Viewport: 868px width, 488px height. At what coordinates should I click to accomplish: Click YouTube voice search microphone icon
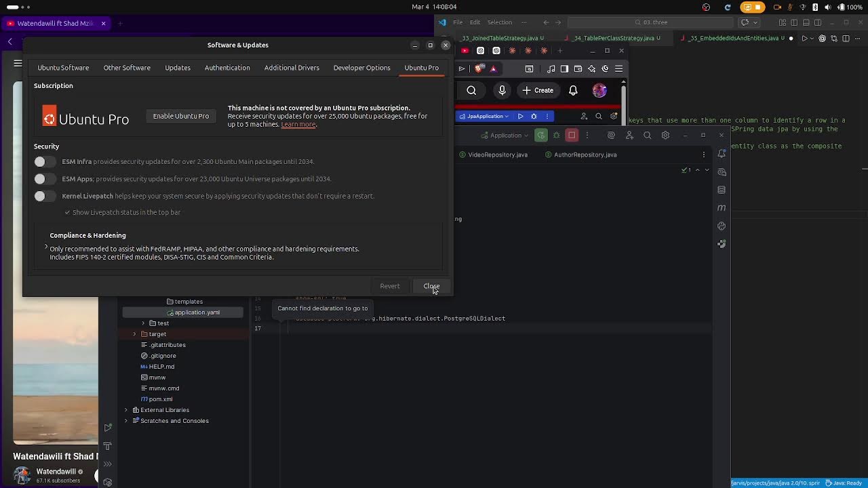502,90
